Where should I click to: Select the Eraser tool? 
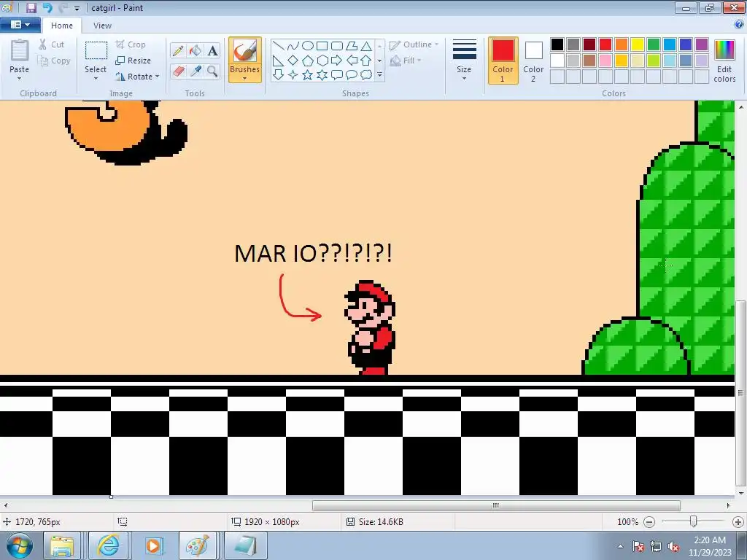click(178, 71)
